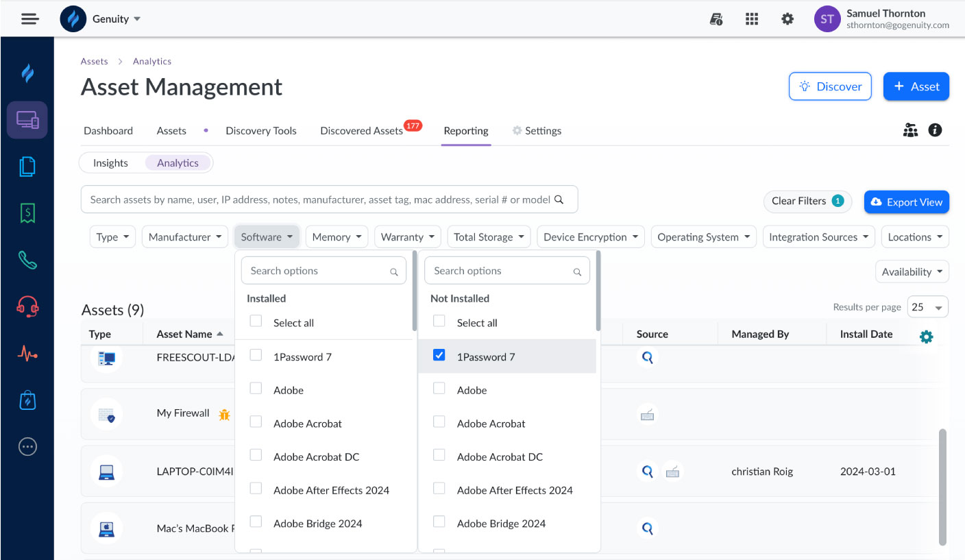Check Adobe Bridge 2024 under Not Installed
The height and width of the screenshot is (560, 965).
pyautogui.click(x=439, y=522)
